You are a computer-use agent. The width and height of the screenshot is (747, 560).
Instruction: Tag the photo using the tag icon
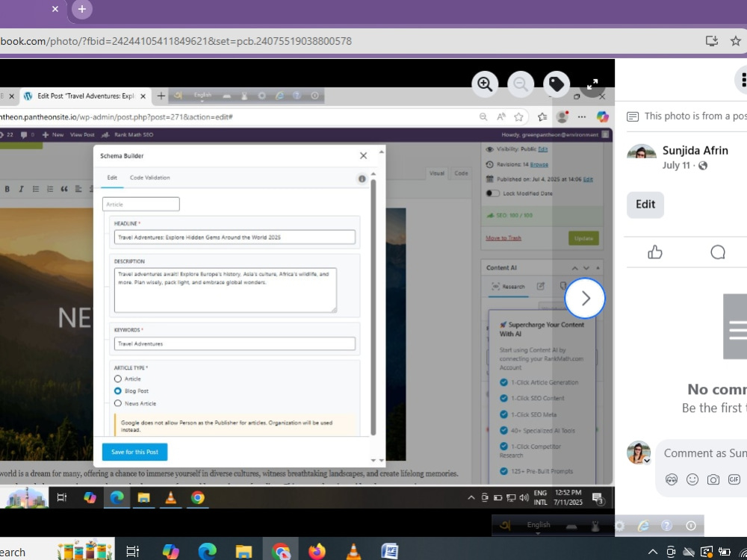coord(557,84)
